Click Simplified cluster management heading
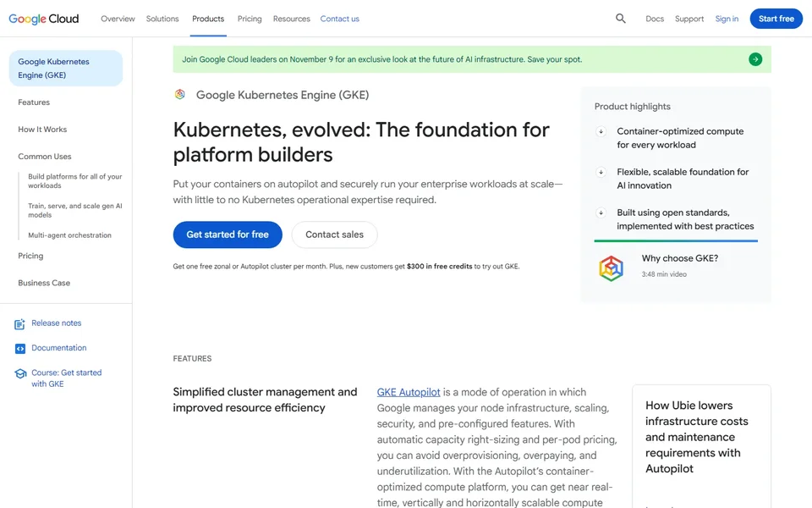Screen dimensions: 812x508 click(x=265, y=400)
